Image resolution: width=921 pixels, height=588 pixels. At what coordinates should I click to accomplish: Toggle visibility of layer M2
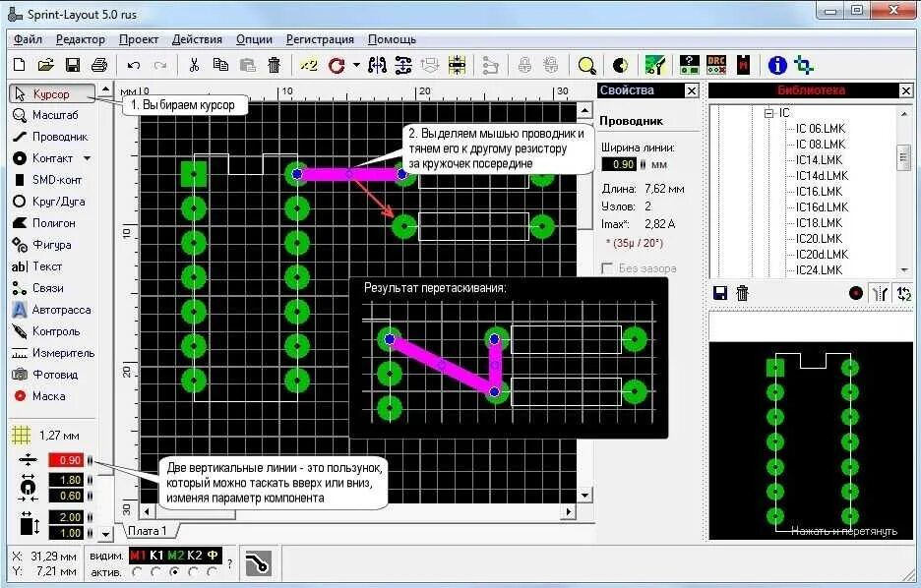pos(175,556)
